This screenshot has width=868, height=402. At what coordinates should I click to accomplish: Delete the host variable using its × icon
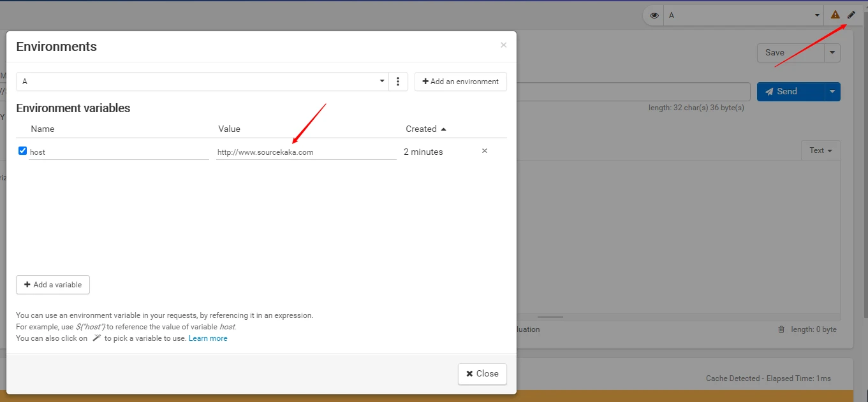tap(484, 151)
